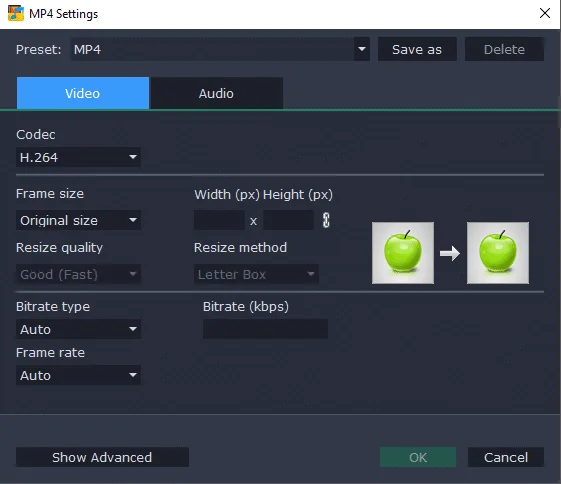Click the arrow between apple previews
Image resolution: width=561 pixels, height=484 pixels.
pos(450,253)
